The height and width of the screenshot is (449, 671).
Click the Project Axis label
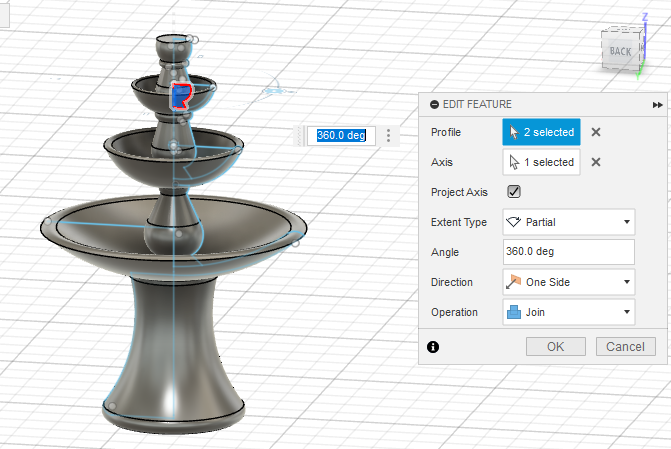(x=459, y=192)
